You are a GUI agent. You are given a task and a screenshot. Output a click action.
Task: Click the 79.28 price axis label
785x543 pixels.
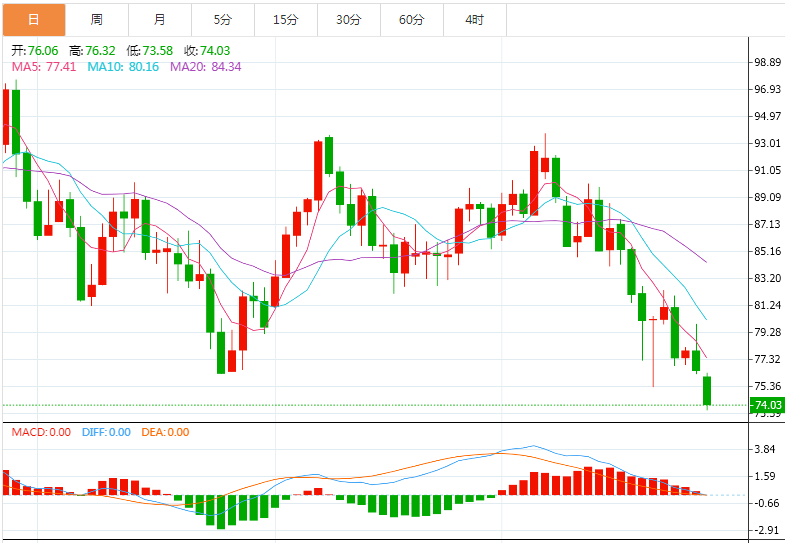[767, 332]
